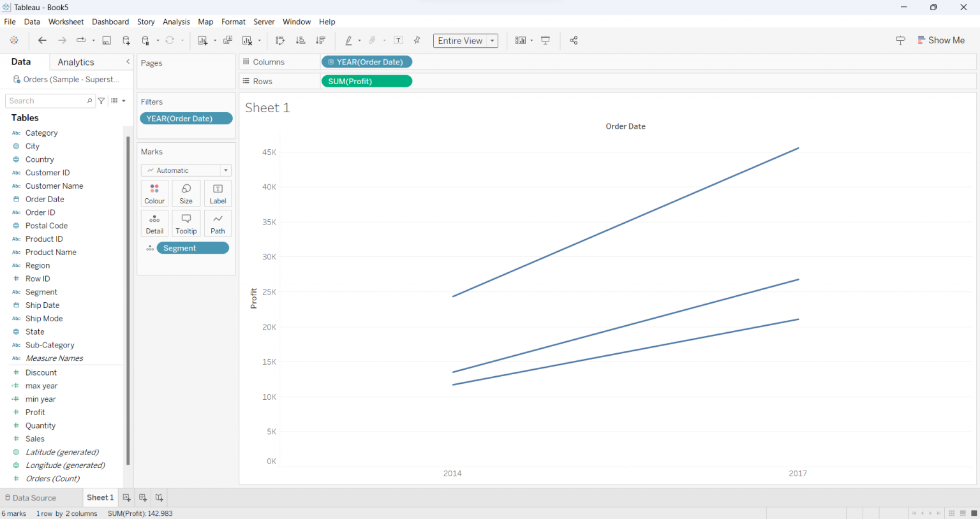
Task: Click the Highlight pen toolbar icon
Action: (x=350, y=40)
